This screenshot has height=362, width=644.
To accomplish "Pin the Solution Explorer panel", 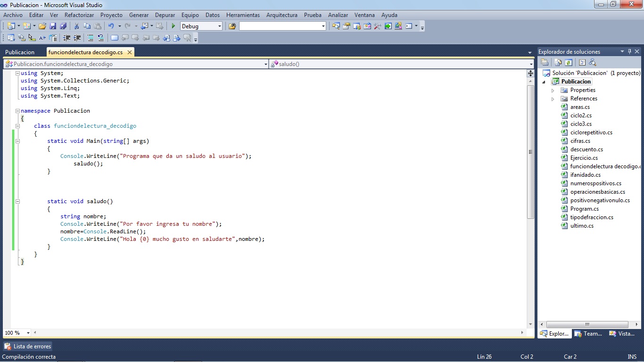I will pyautogui.click(x=630, y=51).
